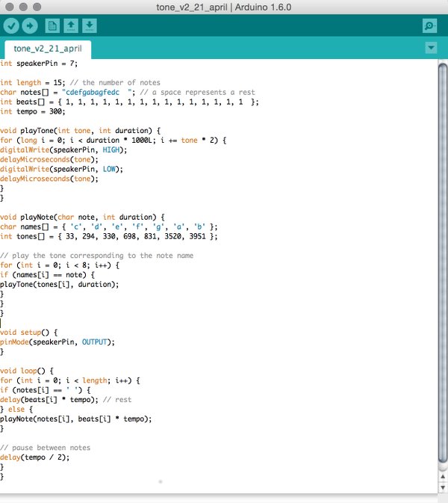Click on 'playTone(tones[i], duration);' line
Screen dimensions: 448x503
[59, 285]
